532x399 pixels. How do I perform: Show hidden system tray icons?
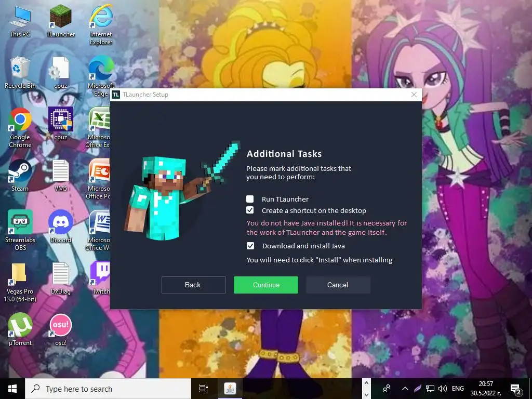pyautogui.click(x=405, y=389)
